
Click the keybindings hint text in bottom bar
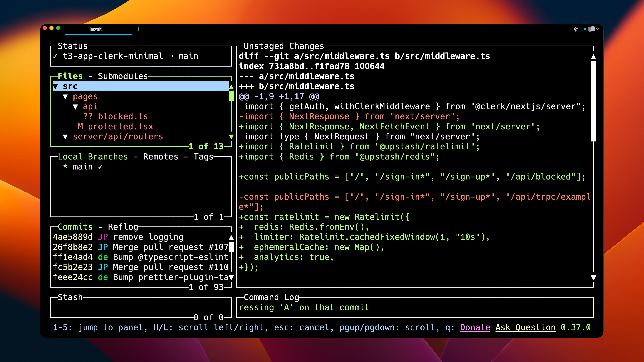pyautogui.click(x=254, y=327)
